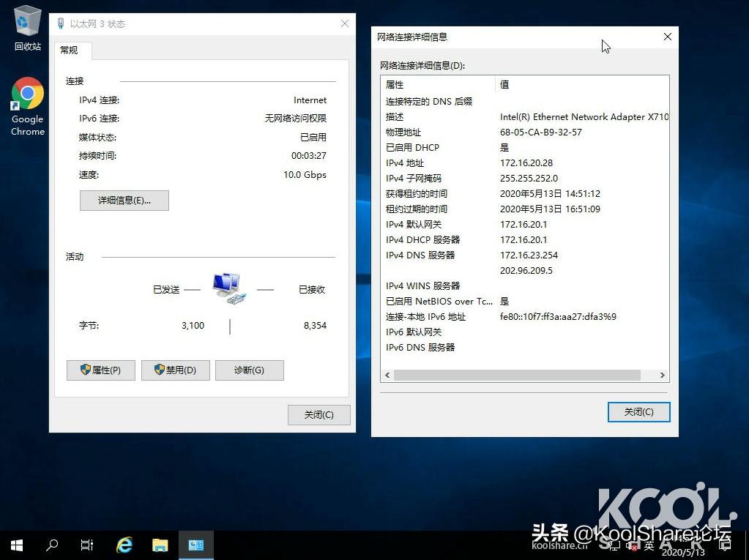Click the Windows Start button
Screen dimensions: 749x560
pos(15,545)
